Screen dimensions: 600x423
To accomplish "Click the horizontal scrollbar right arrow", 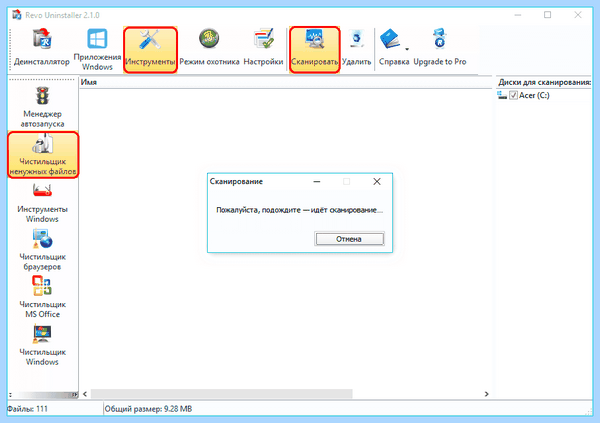I will pos(486,394).
